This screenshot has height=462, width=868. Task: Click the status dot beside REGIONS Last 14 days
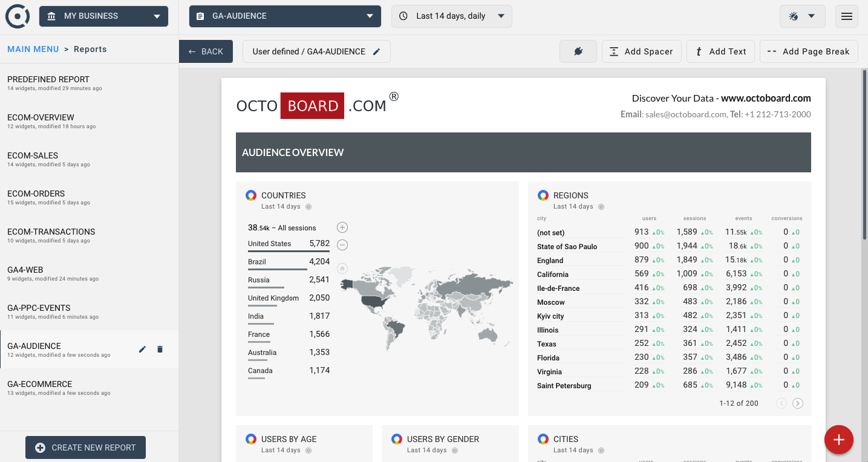[601, 207]
